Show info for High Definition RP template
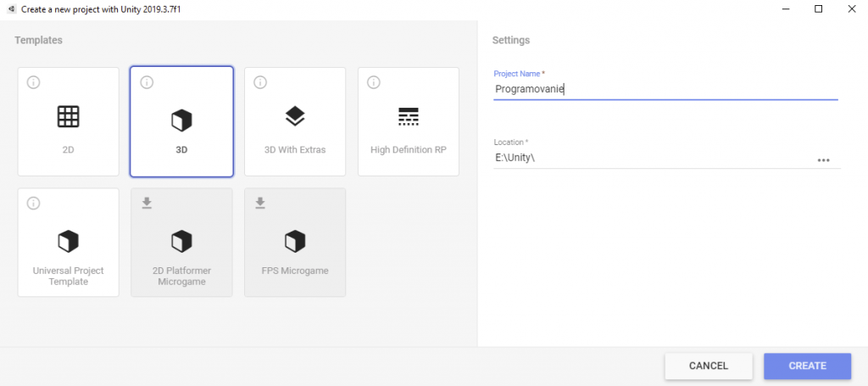The height and width of the screenshot is (386, 868). point(374,82)
